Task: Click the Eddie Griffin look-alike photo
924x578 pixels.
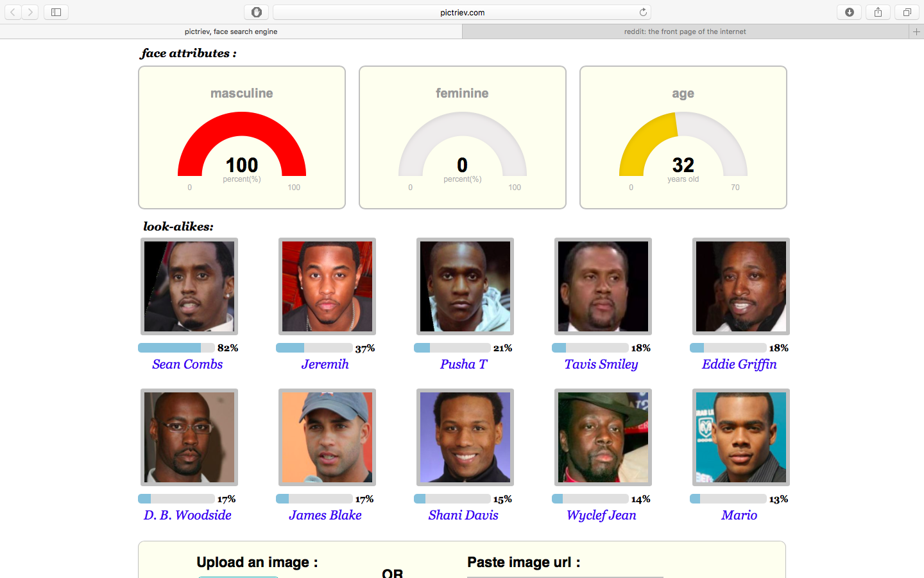Action: (741, 286)
